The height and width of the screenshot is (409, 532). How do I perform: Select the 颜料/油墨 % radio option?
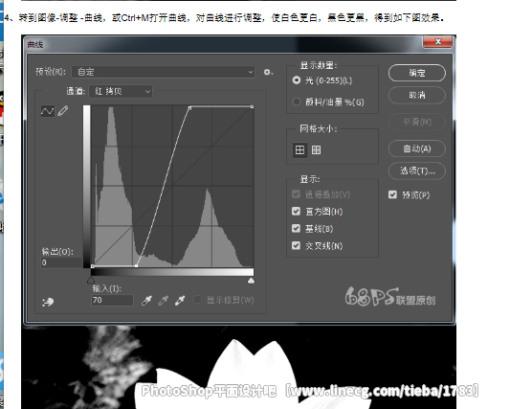pos(297,102)
